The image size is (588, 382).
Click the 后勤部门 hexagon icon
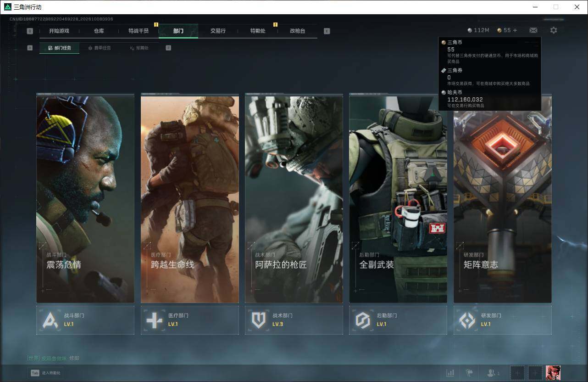pyautogui.click(x=363, y=320)
